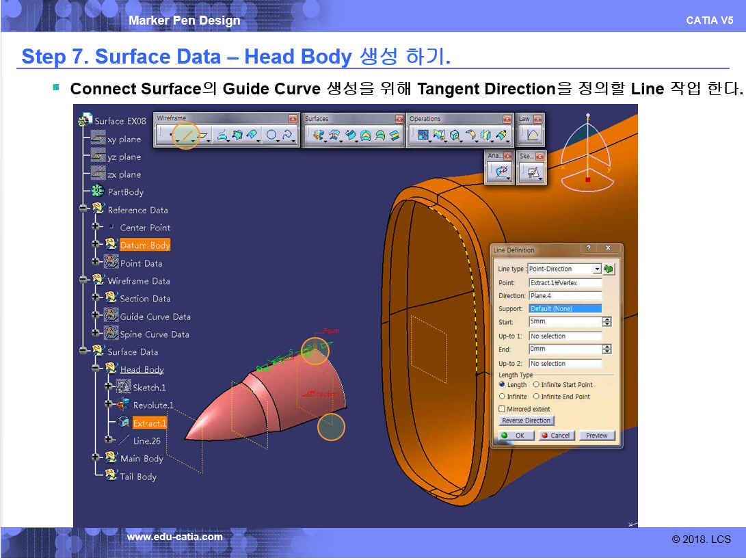This screenshot has height=560, width=746.
Task: Click the Law toolbar curve icon
Action: (x=531, y=135)
